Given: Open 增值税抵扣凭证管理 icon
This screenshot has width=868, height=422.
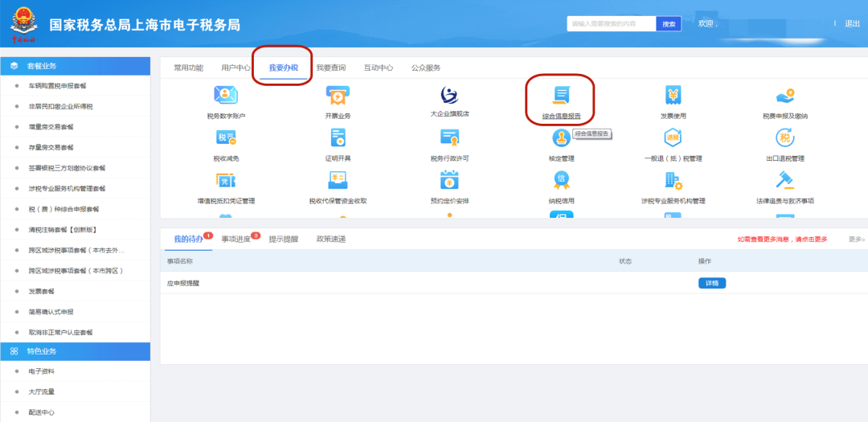Looking at the screenshot, I should tap(226, 180).
